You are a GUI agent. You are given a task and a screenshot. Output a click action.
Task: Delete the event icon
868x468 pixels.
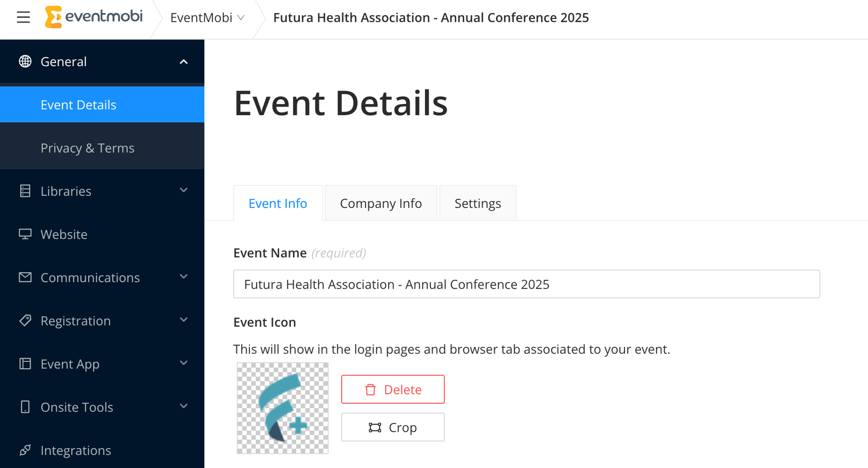393,389
